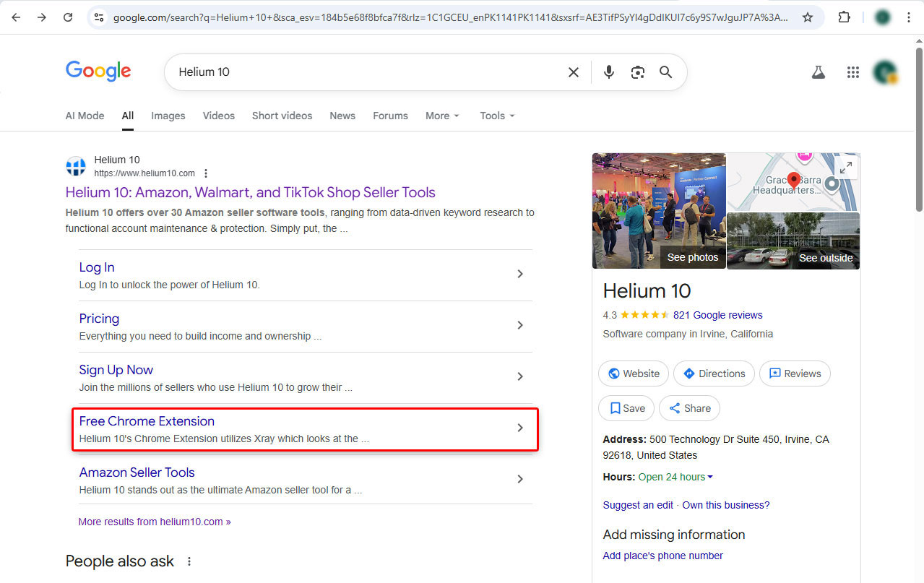Open site information icon in address bar
This screenshot has height=583, width=924.
click(99, 17)
